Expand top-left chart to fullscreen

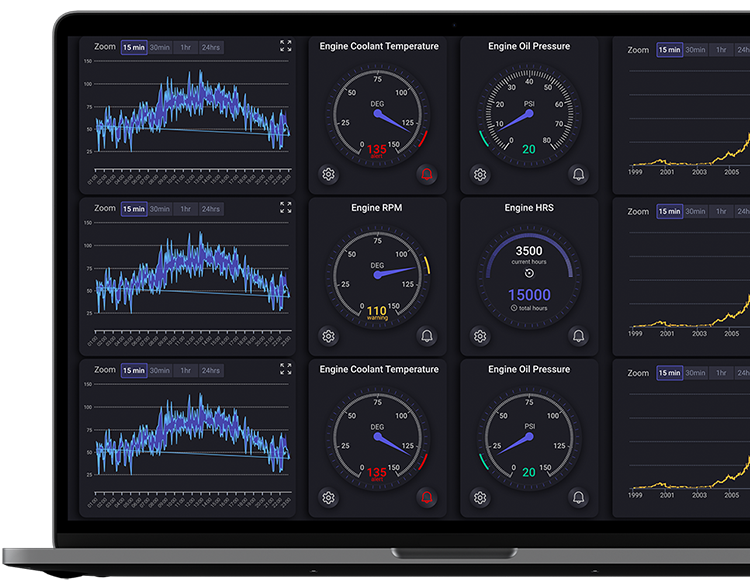(x=286, y=45)
